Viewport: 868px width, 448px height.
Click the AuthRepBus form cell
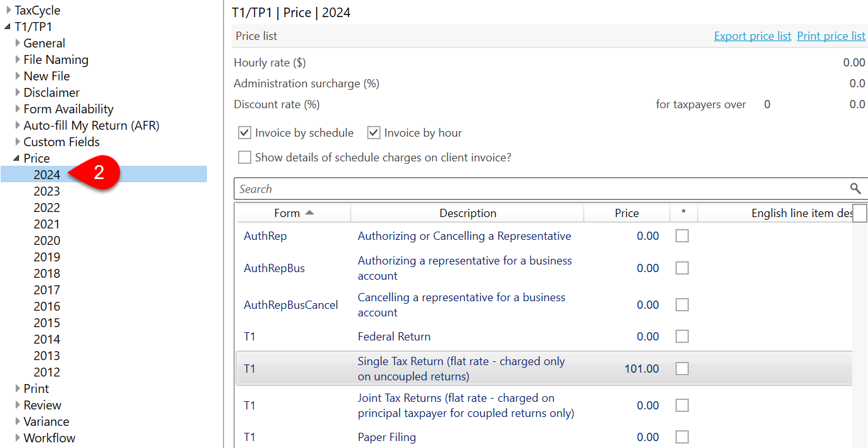pyautogui.click(x=274, y=268)
